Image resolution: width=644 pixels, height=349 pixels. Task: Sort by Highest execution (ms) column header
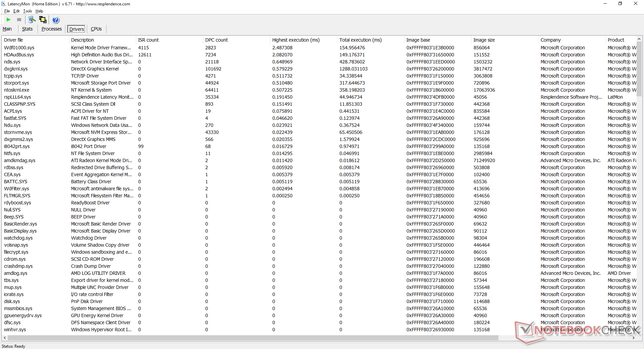tap(304, 40)
